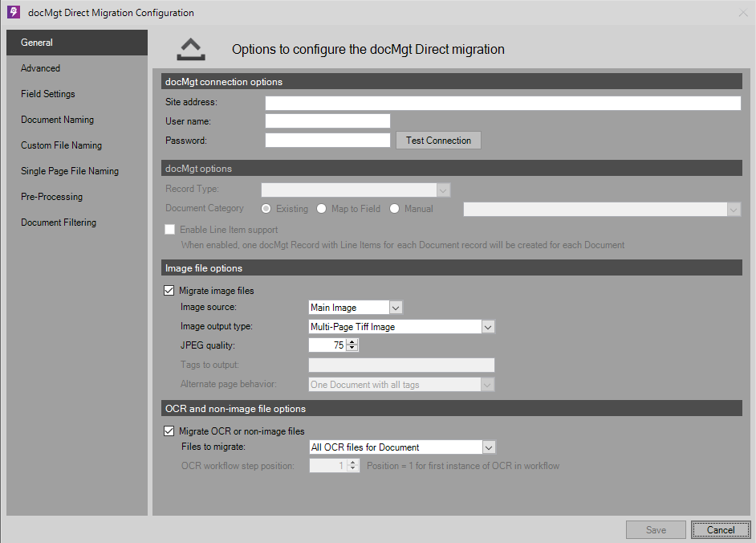Expand the Record Type dropdown

point(443,190)
